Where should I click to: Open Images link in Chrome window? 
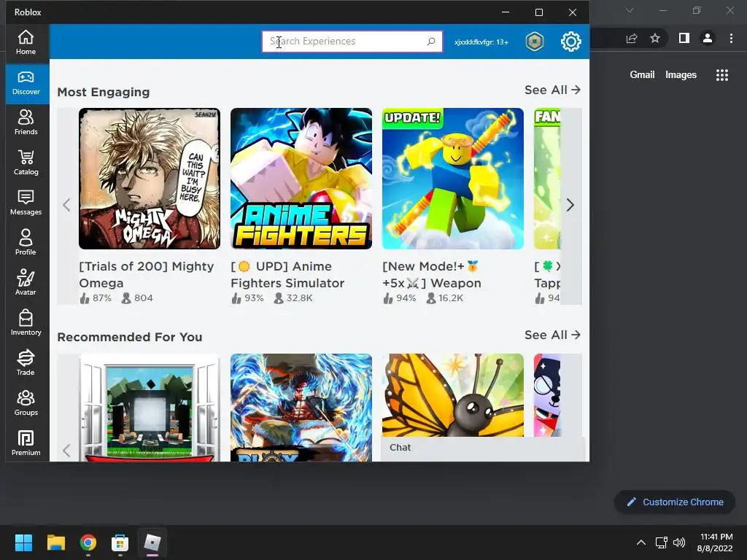tap(681, 75)
